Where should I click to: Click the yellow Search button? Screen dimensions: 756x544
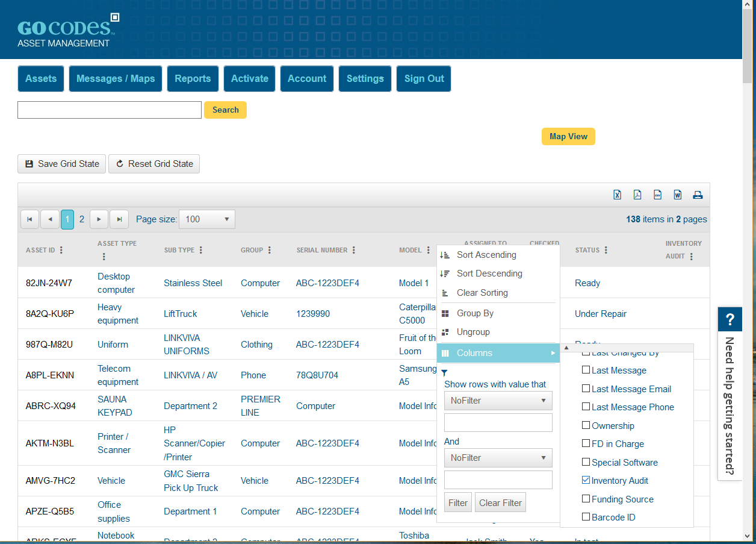pyautogui.click(x=226, y=110)
